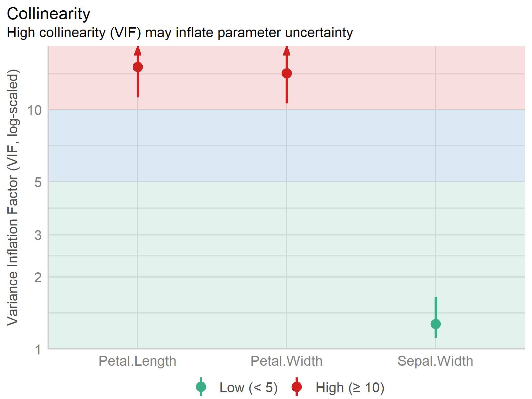This screenshot has height=399, width=532.
Task: Click the Petal.Length axis label
Action: (x=137, y=361)
